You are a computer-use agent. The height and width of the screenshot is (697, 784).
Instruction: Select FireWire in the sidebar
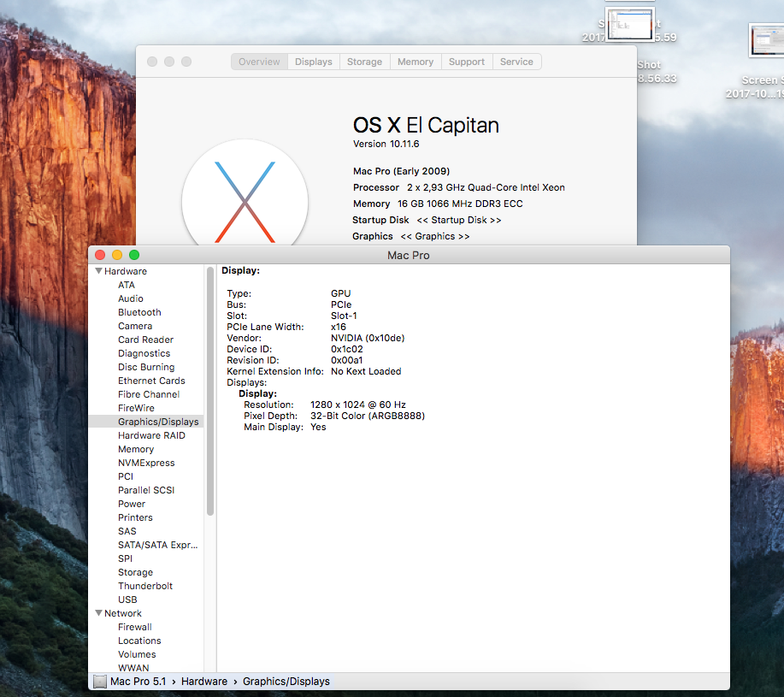136,408
